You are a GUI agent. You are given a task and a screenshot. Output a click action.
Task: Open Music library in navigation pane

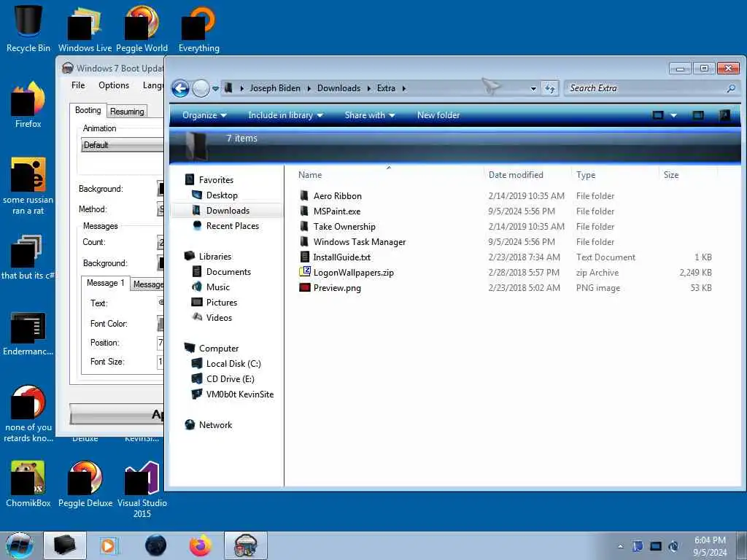pos(217,287)
